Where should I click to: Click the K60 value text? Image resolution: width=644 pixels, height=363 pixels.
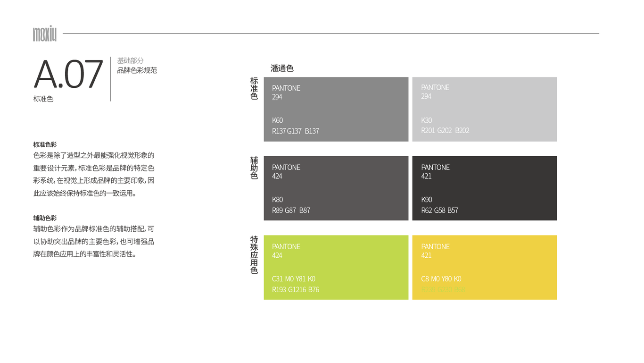[x=277, y=120]
